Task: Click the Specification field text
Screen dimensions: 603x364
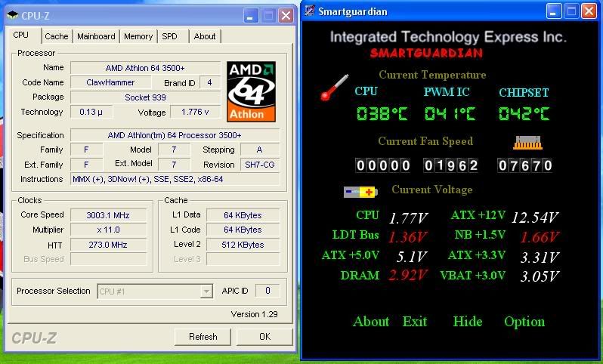Action: point(175,135)
